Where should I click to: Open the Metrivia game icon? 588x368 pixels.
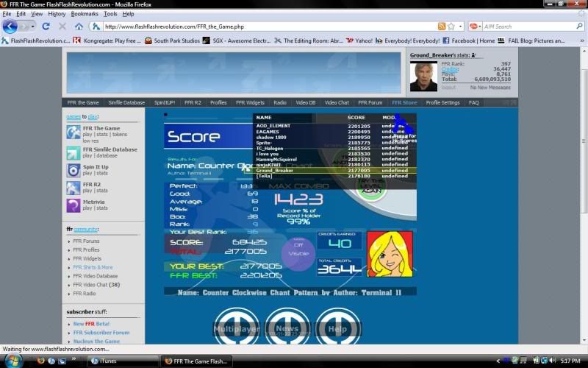73,205
